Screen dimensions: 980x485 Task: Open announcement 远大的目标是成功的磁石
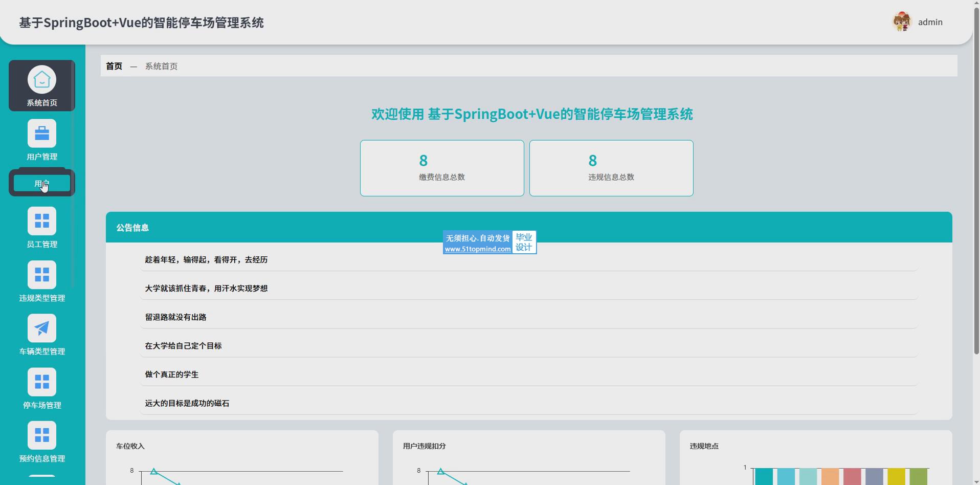point(187,403)
